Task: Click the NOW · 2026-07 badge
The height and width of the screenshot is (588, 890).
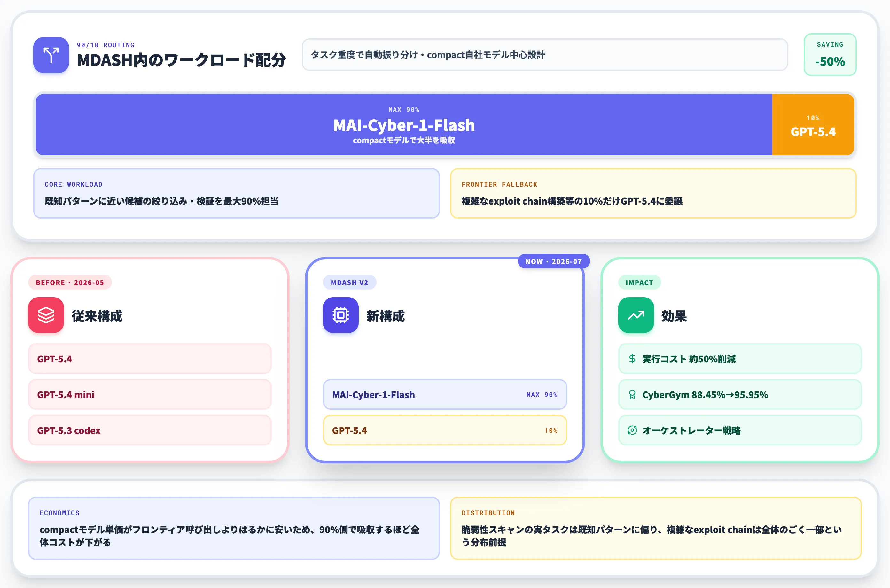Action: click(554, 261)
